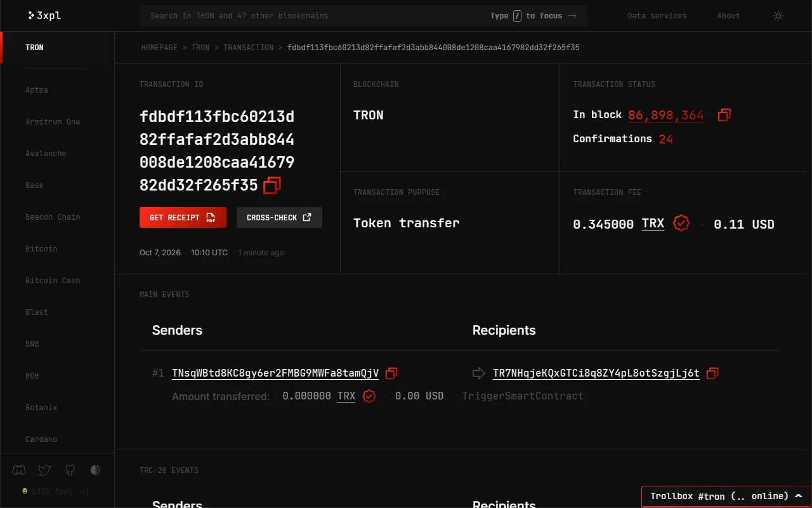Image resolution: width=812 pixels, height=508 pixels.
Task: Click the Oct 7, 2026 date
Action: (x=160, y=253)
